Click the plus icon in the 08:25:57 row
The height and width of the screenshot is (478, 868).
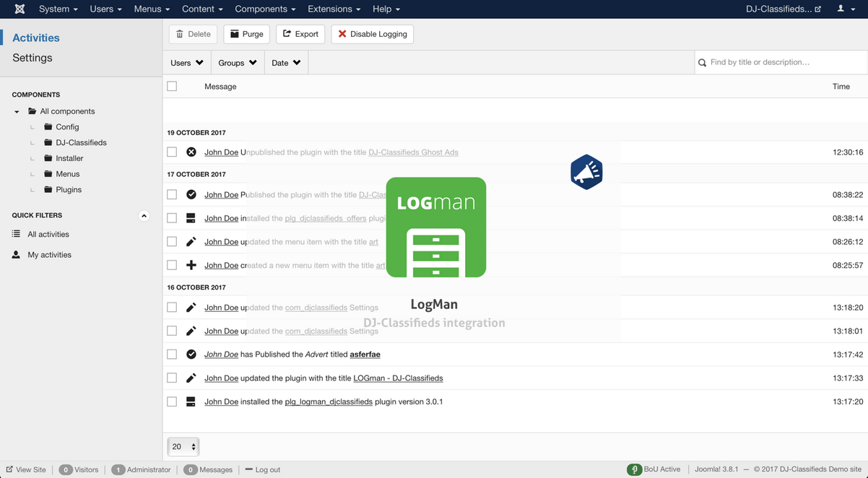pyautogui.click(x=191, y=265)
